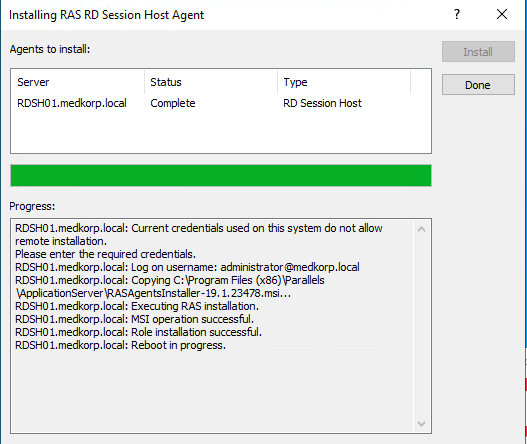This screenshot has height=444, width=527.
Task: Close the Installing RAS Agent dialog
Action: [x=502, y=14]
